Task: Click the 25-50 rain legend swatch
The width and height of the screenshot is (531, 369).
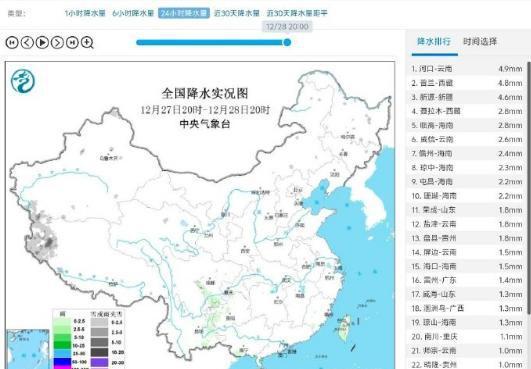Action: click(x=62, y=354)
